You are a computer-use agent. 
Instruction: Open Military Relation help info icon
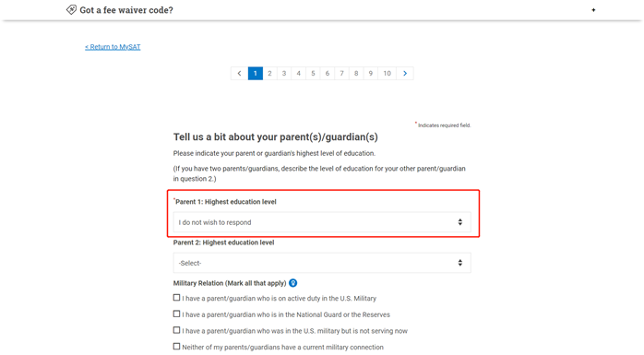292,283
